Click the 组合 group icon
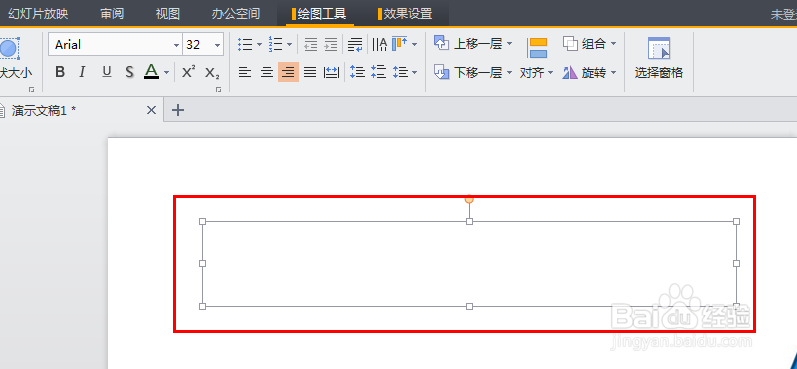 [570, 44]
